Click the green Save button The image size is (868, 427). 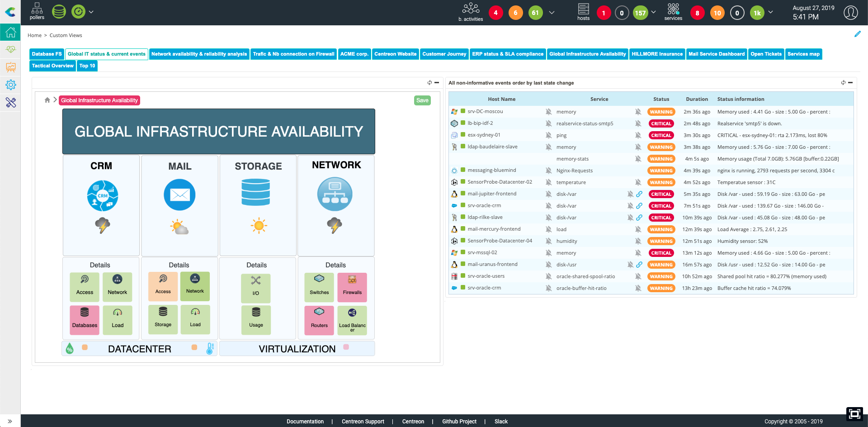tap(422, 100)
